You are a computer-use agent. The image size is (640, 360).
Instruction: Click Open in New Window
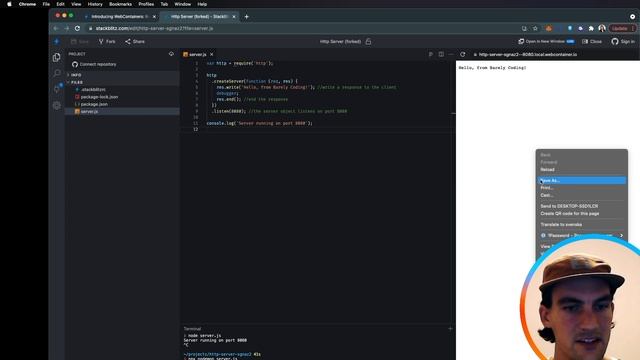[x=547, y=42]
